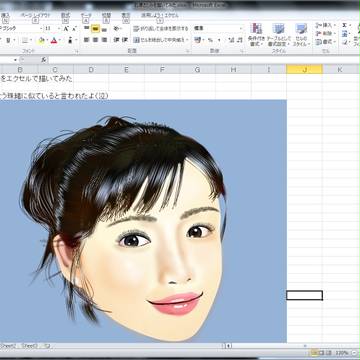Click the insert new worksheet tab icon
This screenshot has width=360, height=360.
click(47, 346)
